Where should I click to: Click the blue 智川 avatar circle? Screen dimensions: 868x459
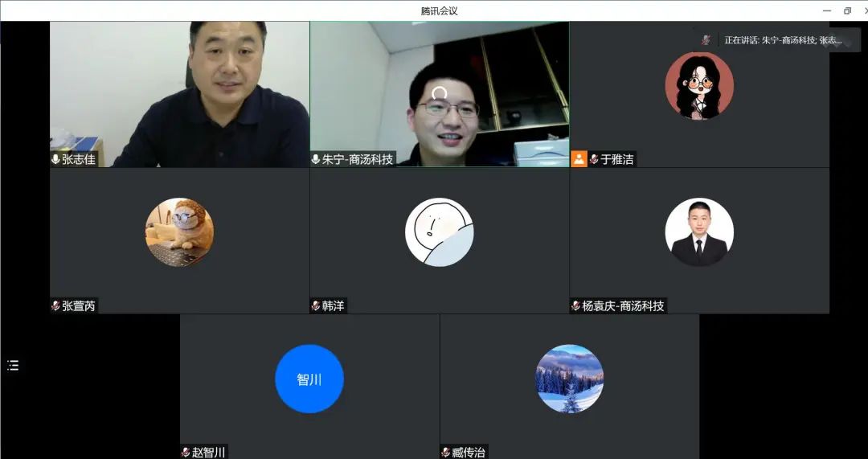309,379
